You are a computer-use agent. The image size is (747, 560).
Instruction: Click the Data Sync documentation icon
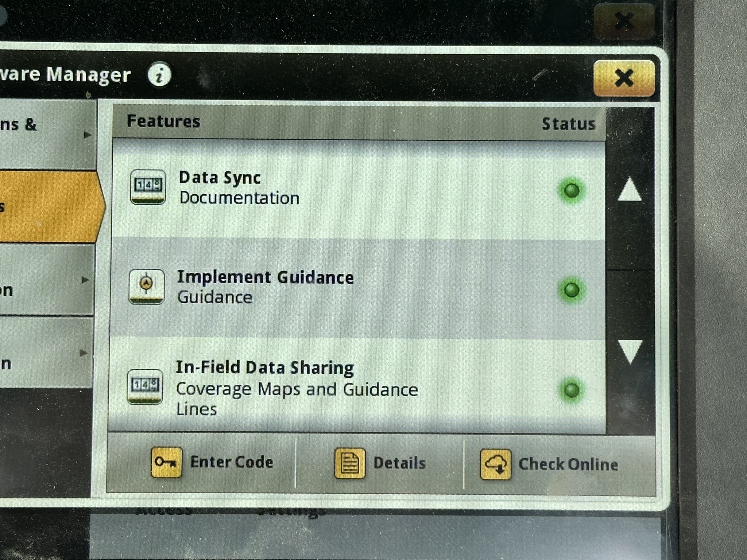[x=148, y=187]
